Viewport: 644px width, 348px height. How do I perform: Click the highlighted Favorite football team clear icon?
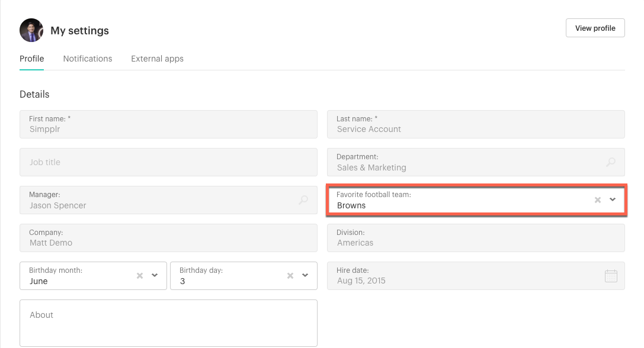coord(597,200)
